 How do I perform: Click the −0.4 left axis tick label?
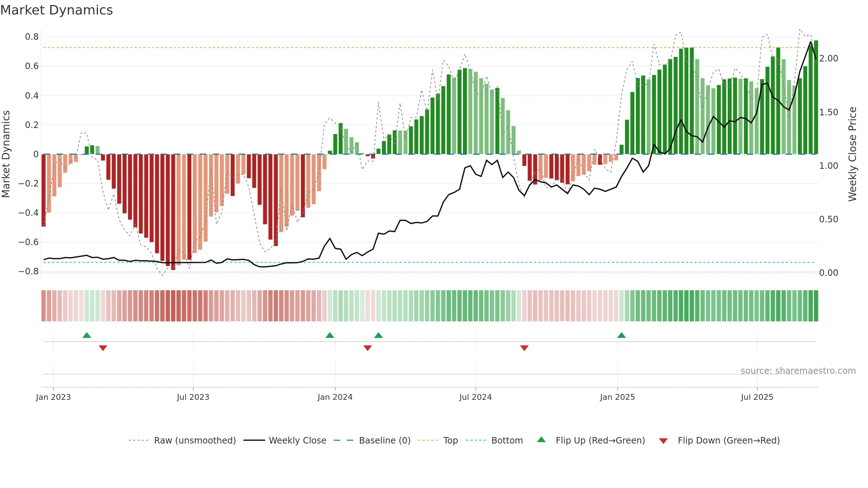coord(29,213)
